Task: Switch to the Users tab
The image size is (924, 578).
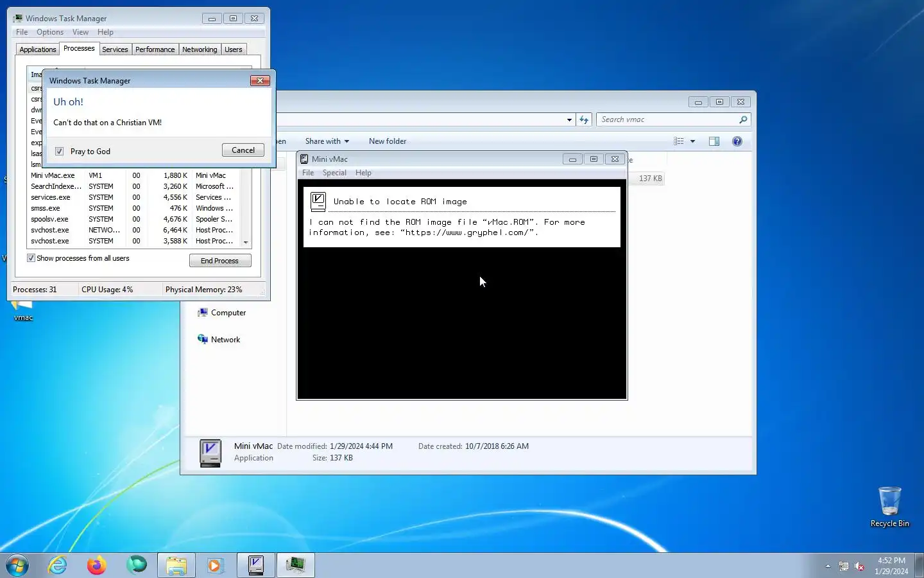Action: click(x=234, y=49)
